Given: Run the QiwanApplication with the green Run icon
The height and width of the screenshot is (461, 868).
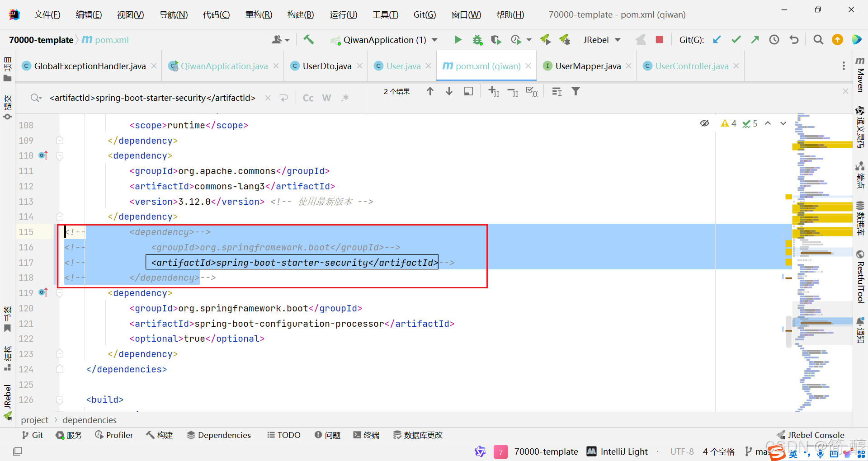Looking at the screenshot, I should 458,40.
